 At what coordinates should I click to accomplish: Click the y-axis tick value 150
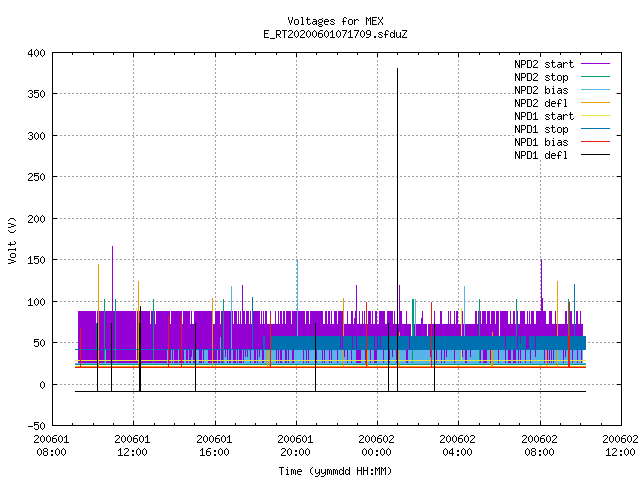pos(36,260)
